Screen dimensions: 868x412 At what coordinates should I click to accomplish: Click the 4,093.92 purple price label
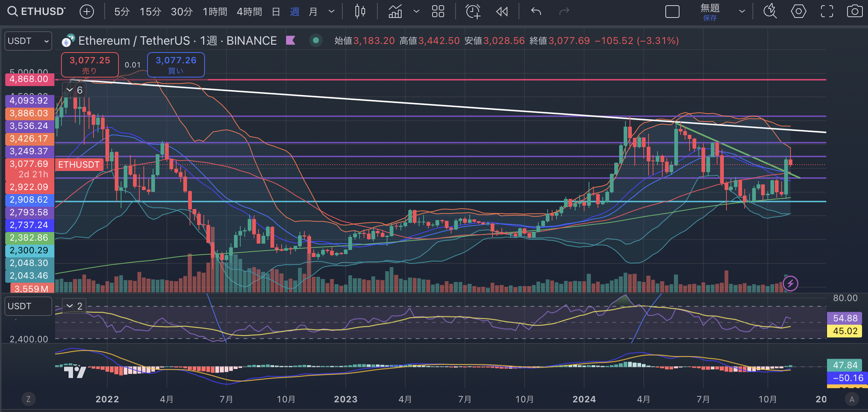[29, 101]
